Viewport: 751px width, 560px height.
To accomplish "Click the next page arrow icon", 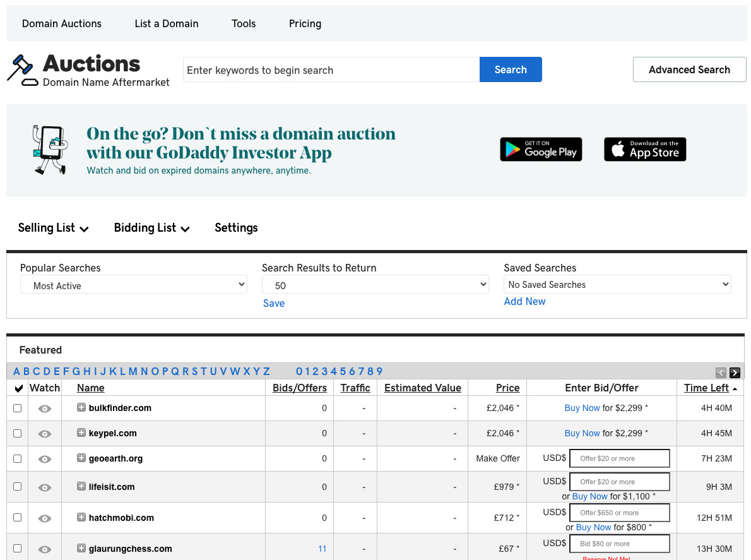I will coord(735,372).
